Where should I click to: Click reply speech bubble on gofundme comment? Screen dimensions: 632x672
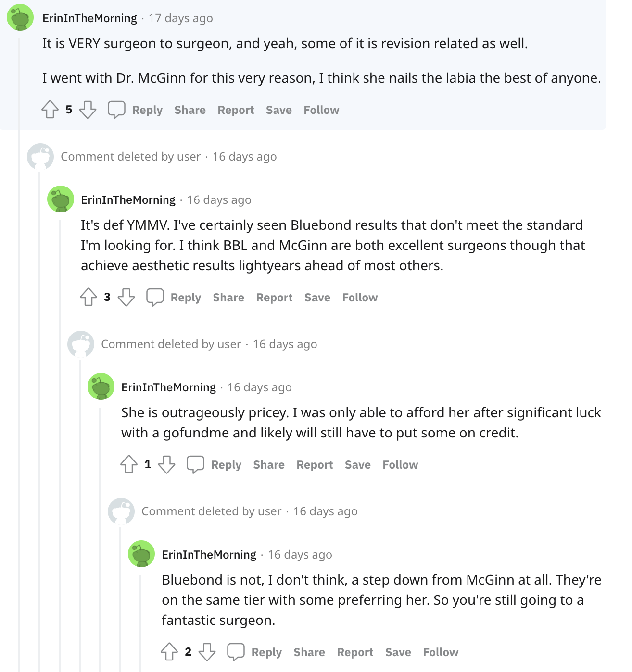click(x=195, y=464)
